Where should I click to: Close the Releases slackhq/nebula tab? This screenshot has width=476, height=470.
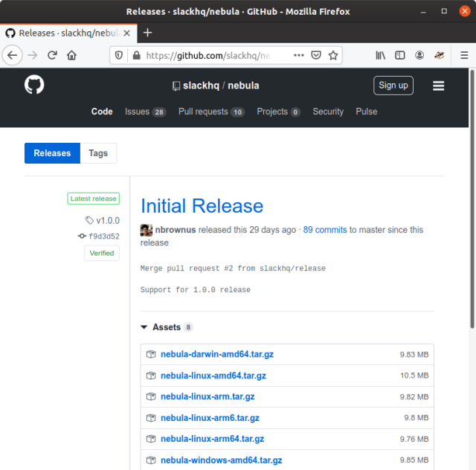(x=127, y=33)
